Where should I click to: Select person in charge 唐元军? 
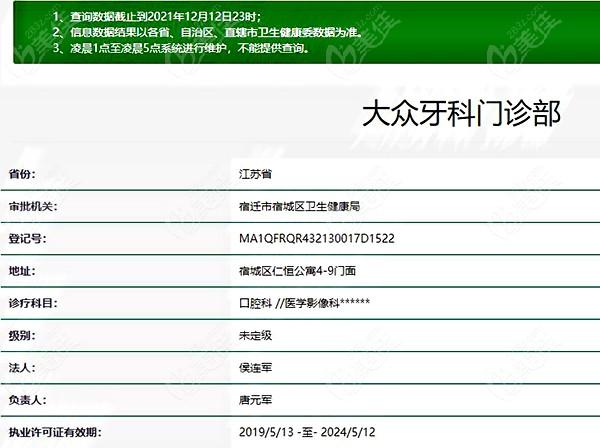[255, 400]
